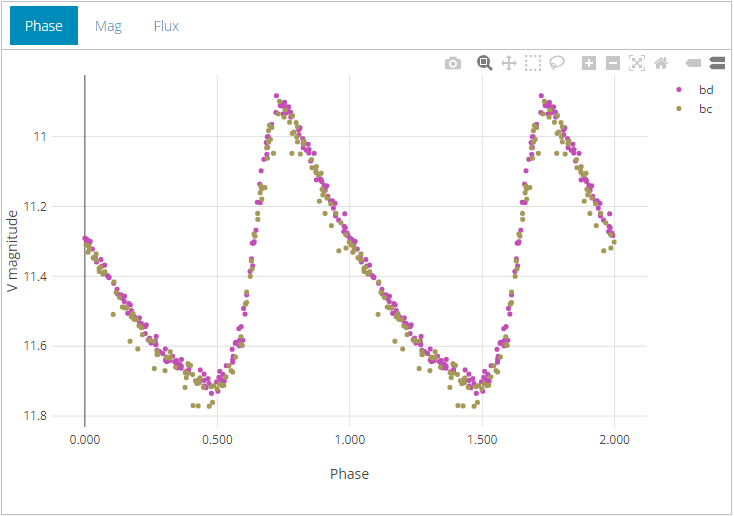The image size is (734, 516).
Task: Click the 11 y-axis tick label
Action: pos(40,137)
